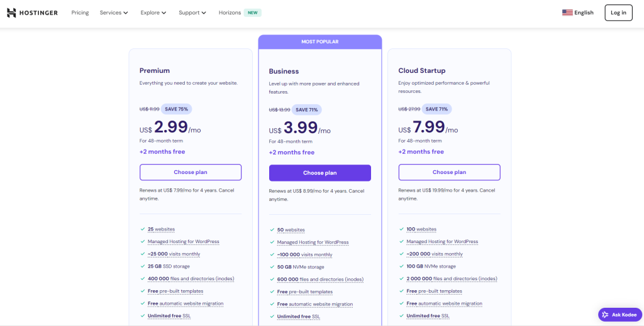Image resolution: width=644 pixels, height=326 pixels.
Task: Click the Ask Kodee sparkle icon
Action: click(604, 315)
